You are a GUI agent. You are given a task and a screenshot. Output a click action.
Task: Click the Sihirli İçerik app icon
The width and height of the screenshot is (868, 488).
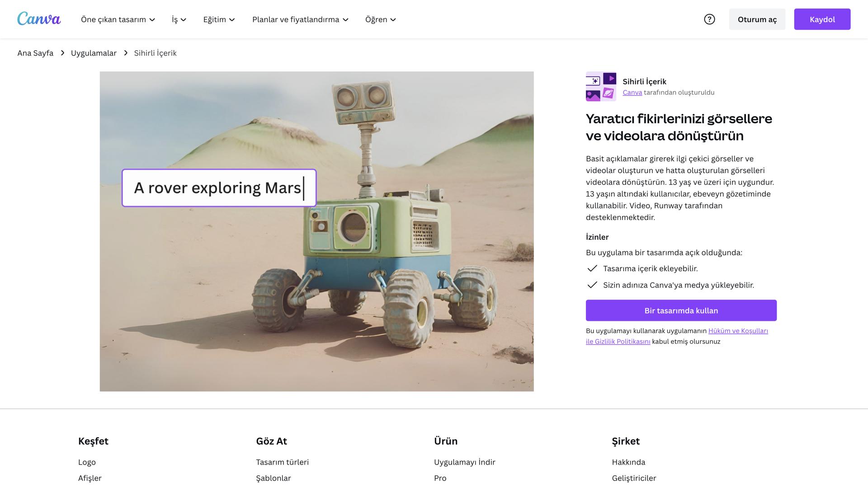pos(601,86)
